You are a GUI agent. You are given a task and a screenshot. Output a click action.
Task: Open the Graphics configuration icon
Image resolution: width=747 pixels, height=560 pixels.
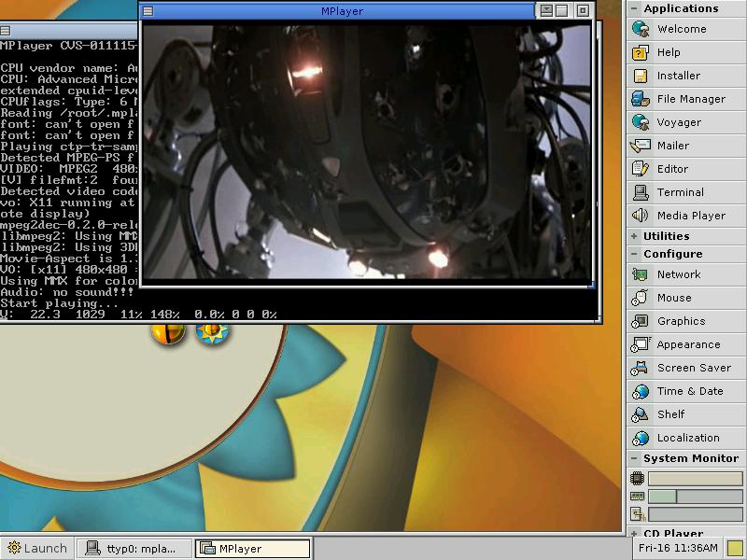[x=641, y=321]
